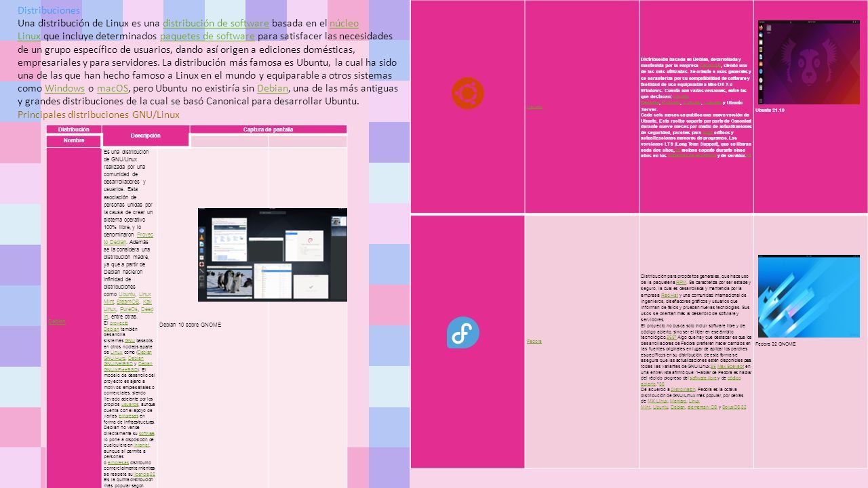Open the 'software libre' link in Fedora text
This screenshot has width=868, height=488.
[703, 378]
